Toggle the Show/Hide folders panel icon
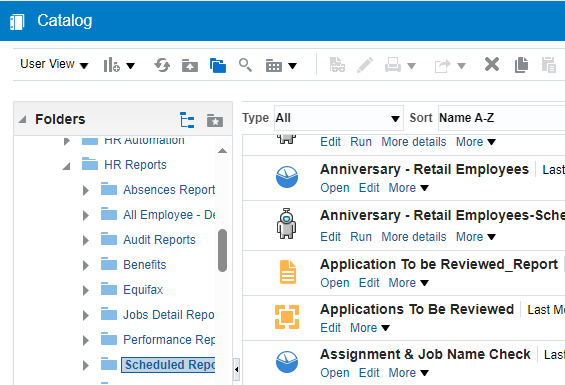The width and height of the screenshot is (565, 385). point(218,65)
